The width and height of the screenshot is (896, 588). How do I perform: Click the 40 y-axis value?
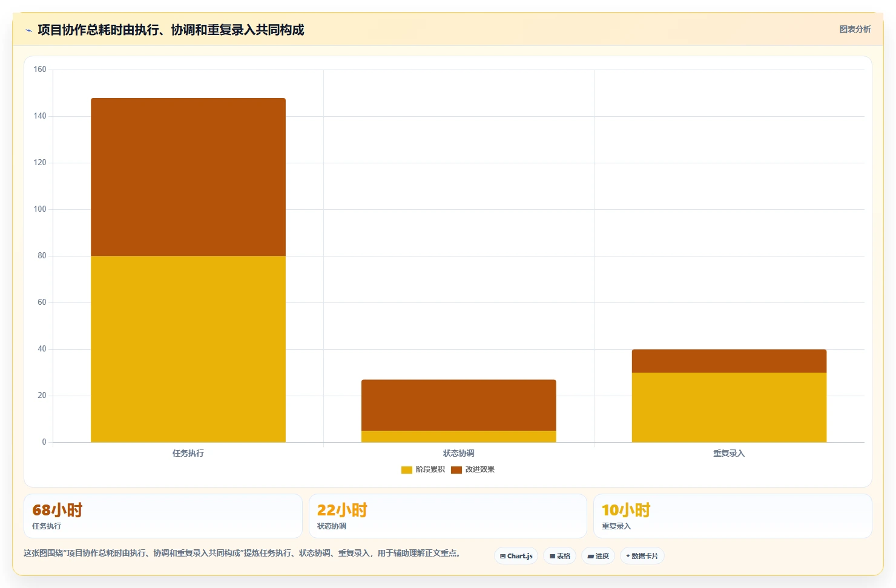tap(42, 349)
